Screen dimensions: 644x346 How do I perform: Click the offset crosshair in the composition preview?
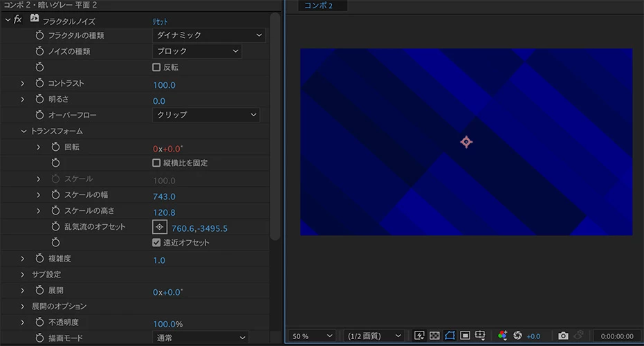point(466,142)
